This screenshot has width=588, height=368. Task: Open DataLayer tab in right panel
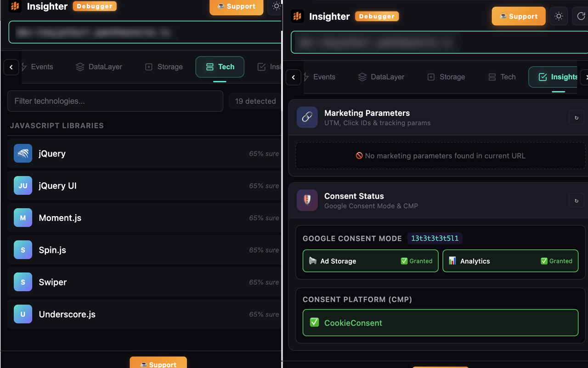click(x=381, y=77)
